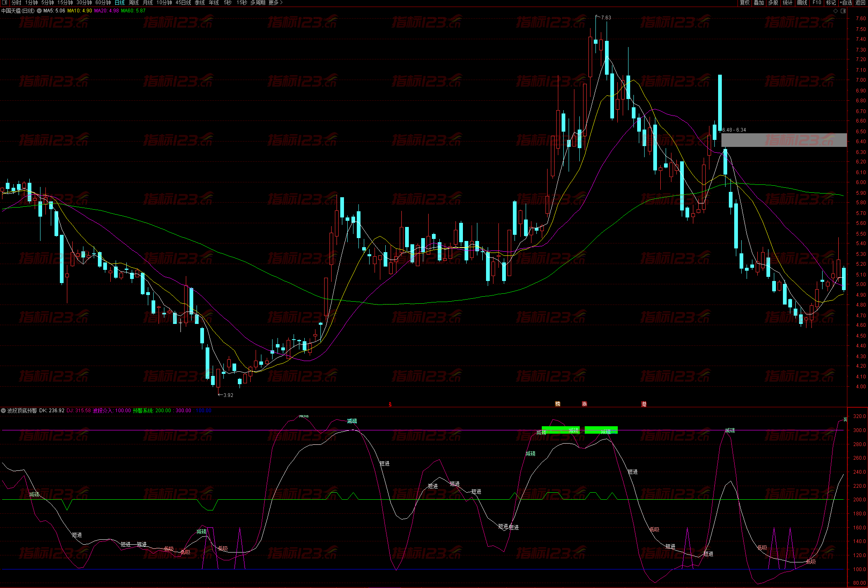The height and width of the screenshot is (588, 868).
Task: Click the 7.00 price axis label
Action: click(860, 80)
